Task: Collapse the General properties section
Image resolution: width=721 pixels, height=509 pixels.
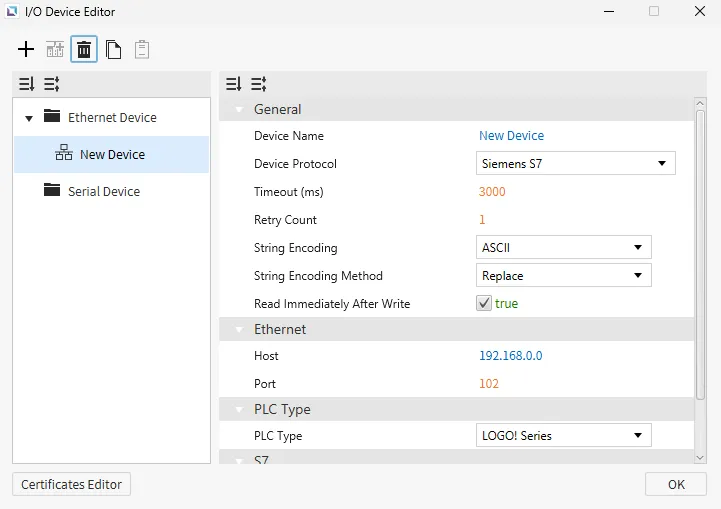Action: [x=239, y=109]
